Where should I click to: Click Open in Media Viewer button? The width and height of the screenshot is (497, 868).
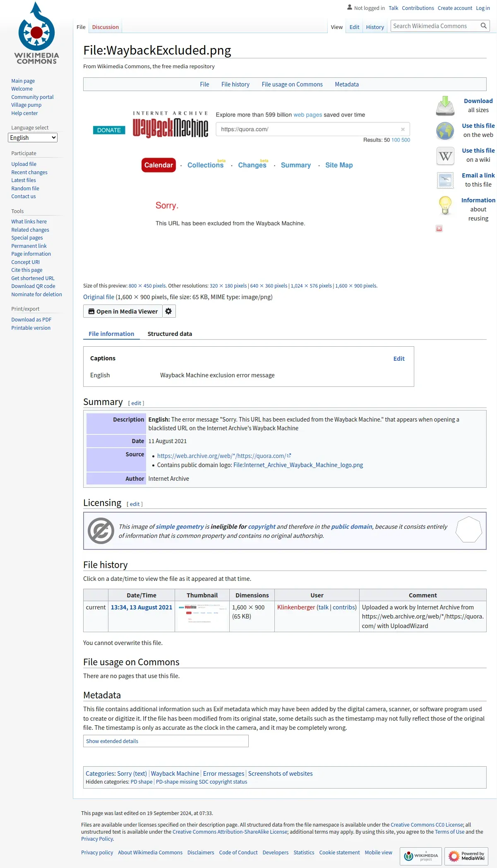click(123, 311)
